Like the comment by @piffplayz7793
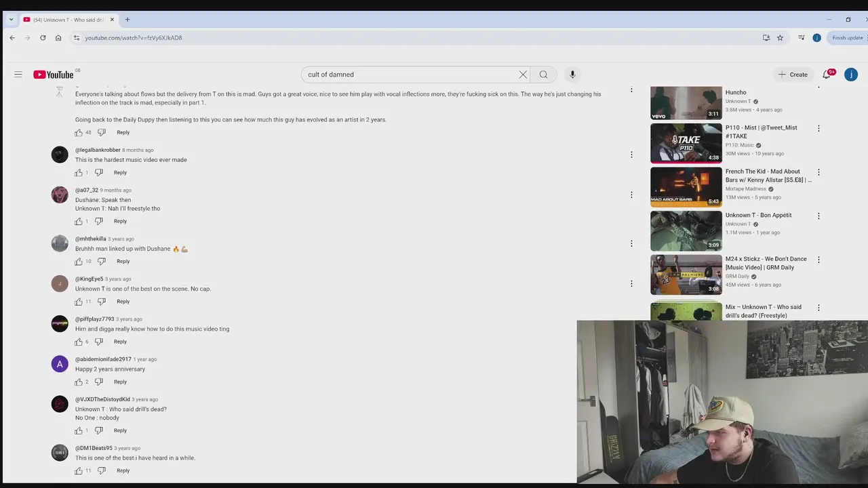This screenshot has width=868, height=488. 79,342
